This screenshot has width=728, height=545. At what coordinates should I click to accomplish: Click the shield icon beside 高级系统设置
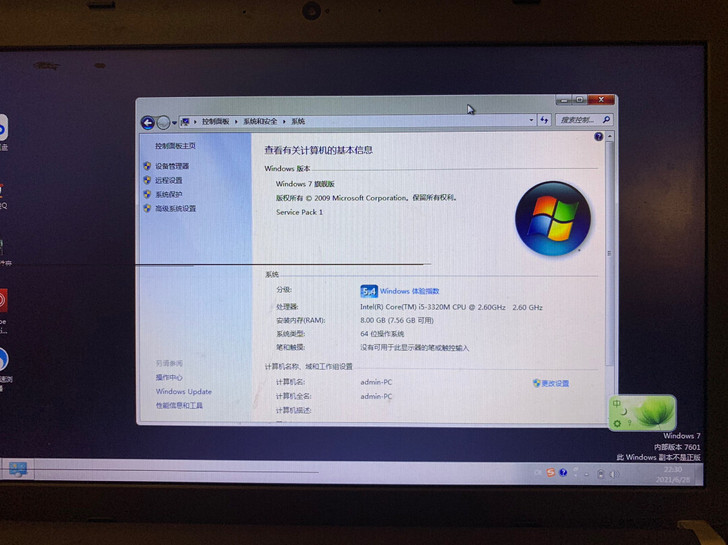click(x=147, y=208)
